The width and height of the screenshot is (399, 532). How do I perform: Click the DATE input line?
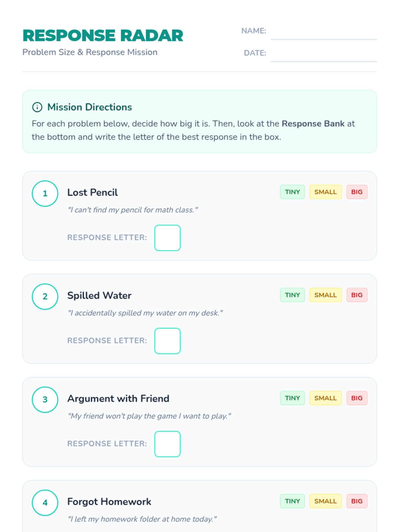tap(324, 54)
